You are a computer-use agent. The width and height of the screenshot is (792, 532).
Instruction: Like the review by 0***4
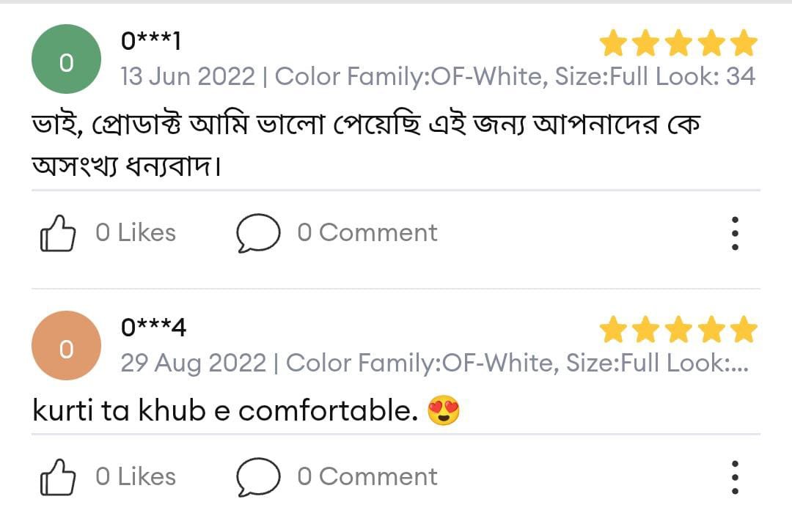(x=57, y=477)
